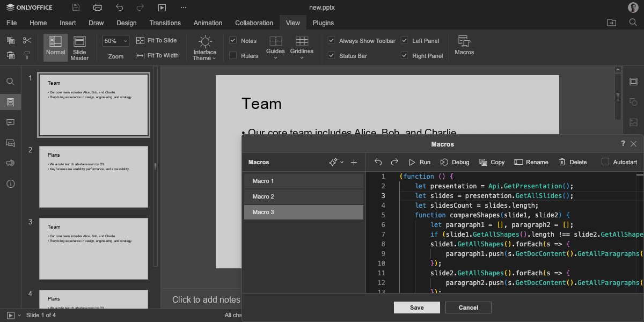Print the file via printer icon

point(97,8)
